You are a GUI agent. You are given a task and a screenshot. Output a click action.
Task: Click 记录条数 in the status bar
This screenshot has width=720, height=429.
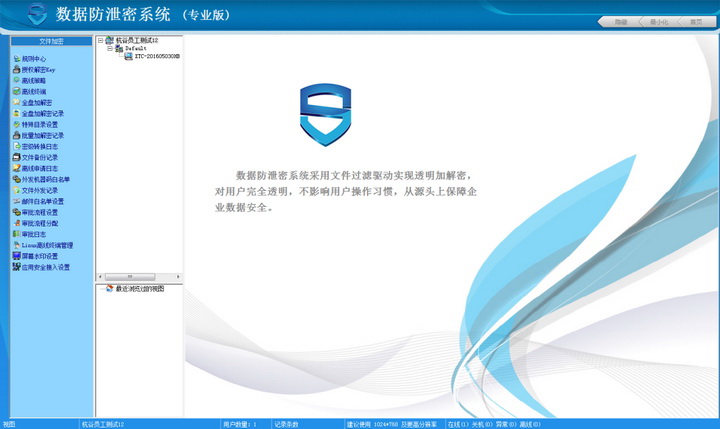[x=287, y=424]
